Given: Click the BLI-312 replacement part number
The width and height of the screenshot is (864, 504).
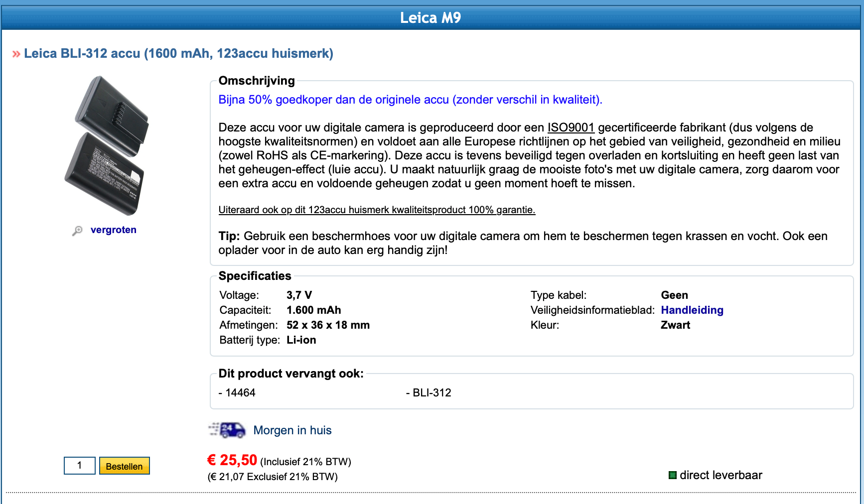Looking at the screenshot, I should click(x=432, y=392).
